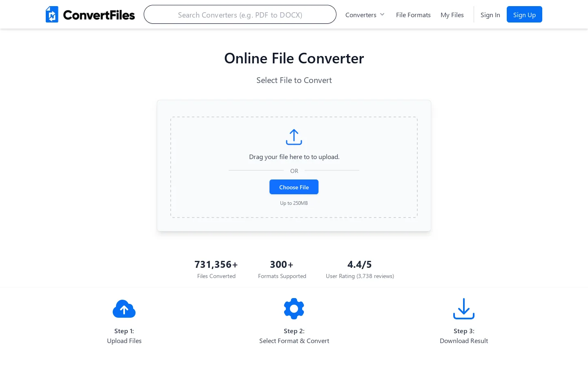Click the 'Upload Files' step label

124,341
